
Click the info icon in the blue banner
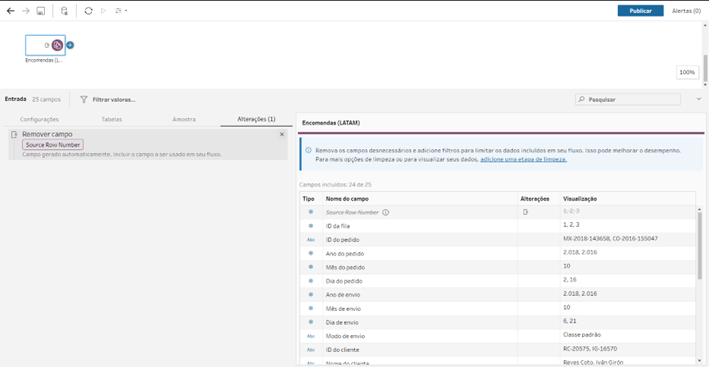point(308,151)
